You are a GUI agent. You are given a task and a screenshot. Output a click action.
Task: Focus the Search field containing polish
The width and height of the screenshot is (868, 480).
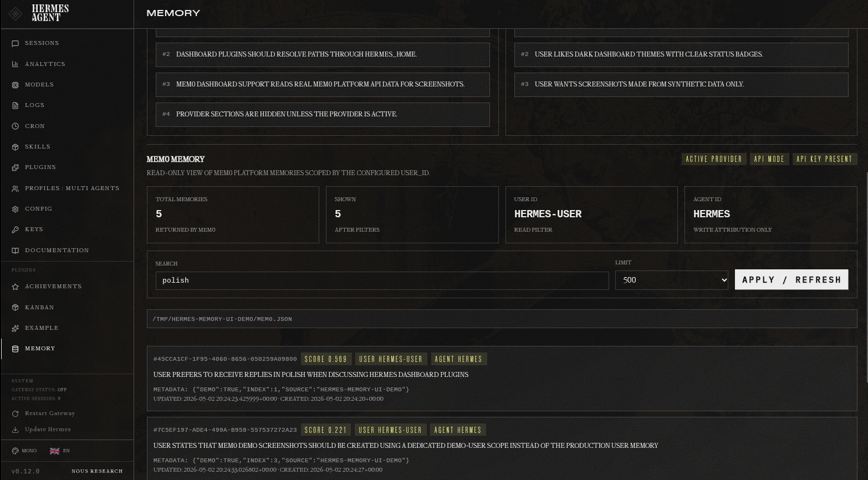(x=382, y=280)
